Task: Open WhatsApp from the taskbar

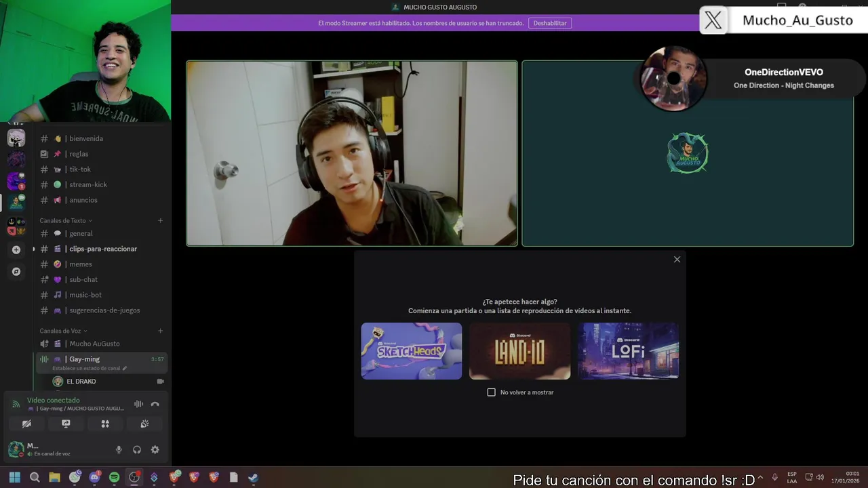Action: [x=75, y=477]
